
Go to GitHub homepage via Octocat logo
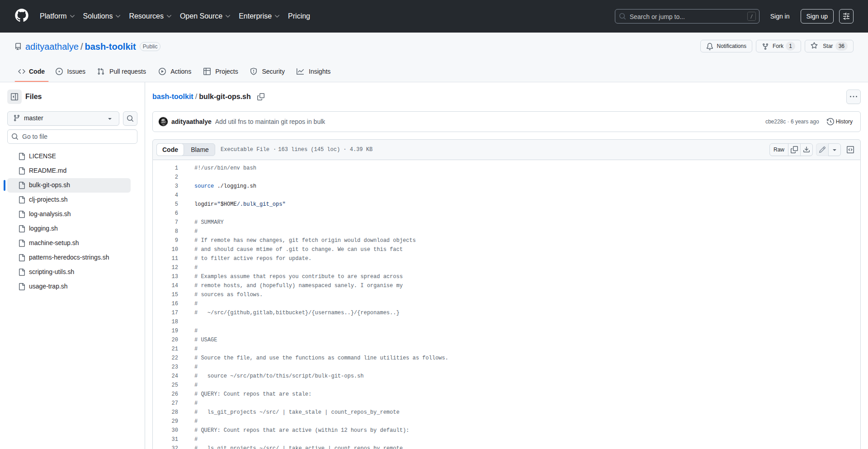(x=22, y=16)
